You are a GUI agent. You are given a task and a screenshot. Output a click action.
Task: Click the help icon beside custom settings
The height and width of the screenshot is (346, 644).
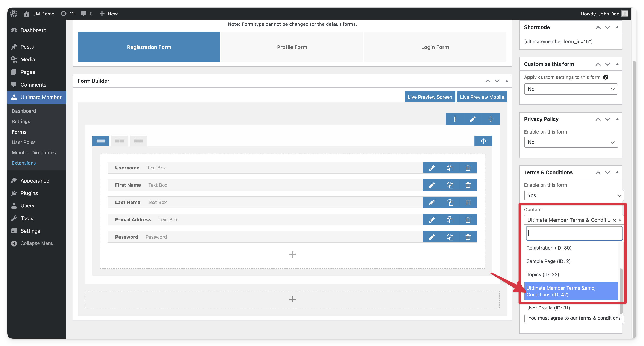[x=606, y=77]
